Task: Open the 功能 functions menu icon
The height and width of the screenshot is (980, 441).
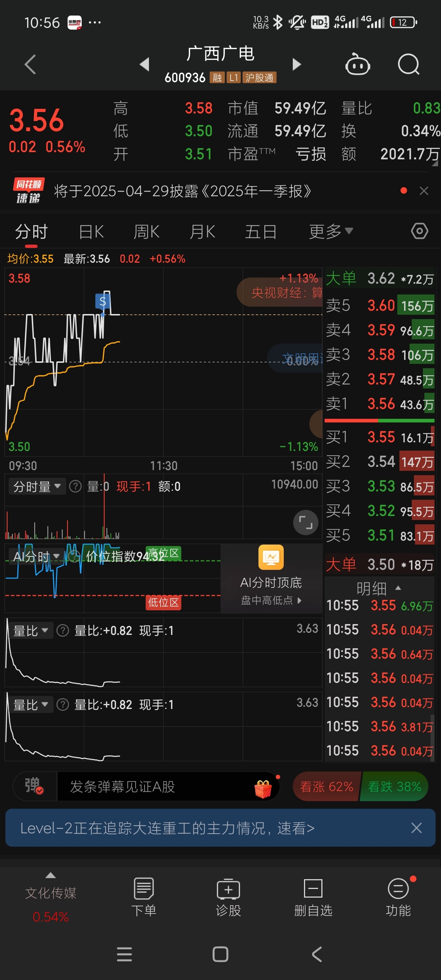Action: click(x=398, y=896)
